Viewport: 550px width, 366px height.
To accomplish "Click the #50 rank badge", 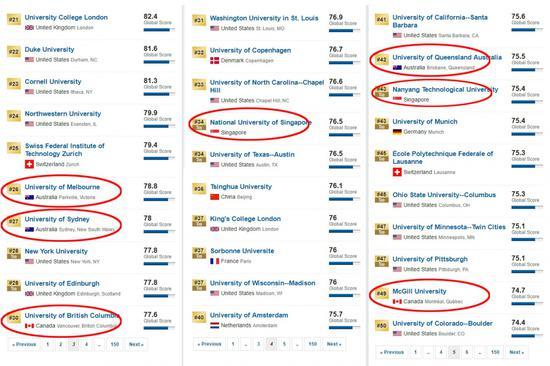I will [x=382, y=326].
